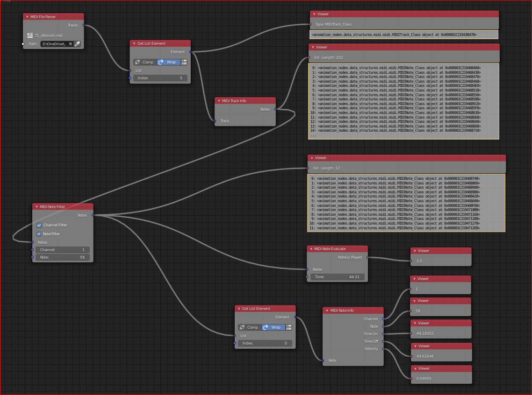
Task: Toggle list-mode icon in the Index 5 Get List Element
Action: (184, 62)
